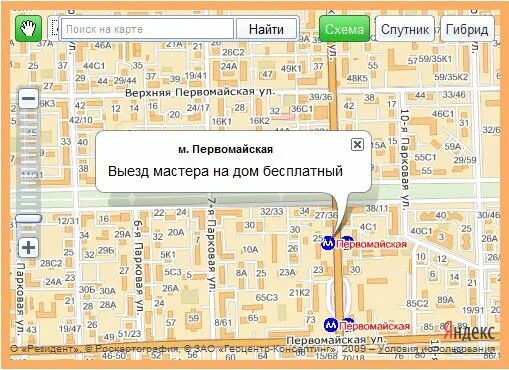
Task: Click building number 46С1
Action: pyautogui.click(x=443, y=114)
